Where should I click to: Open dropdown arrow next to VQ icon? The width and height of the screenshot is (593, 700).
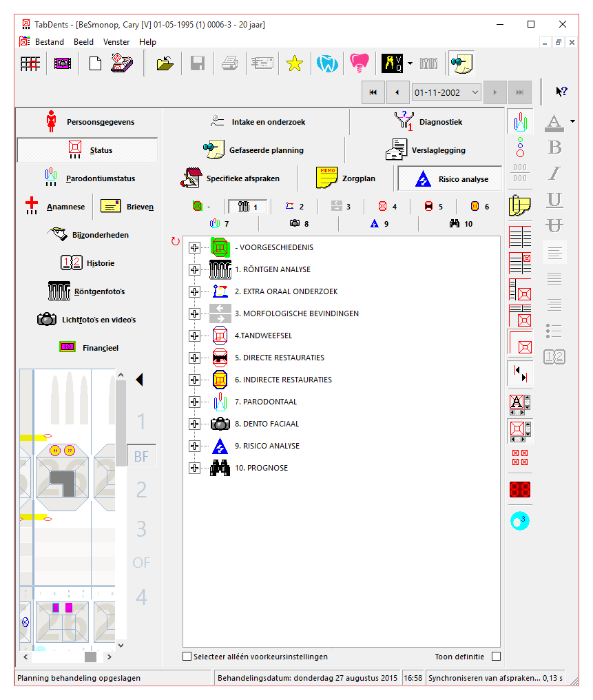click(410, 63)
